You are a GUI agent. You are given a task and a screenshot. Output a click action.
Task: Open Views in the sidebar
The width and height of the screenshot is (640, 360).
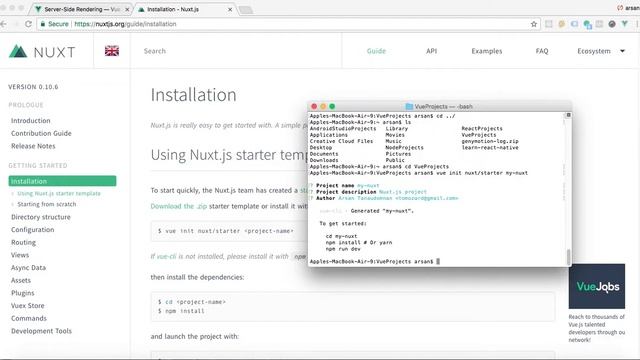point(20,255)
